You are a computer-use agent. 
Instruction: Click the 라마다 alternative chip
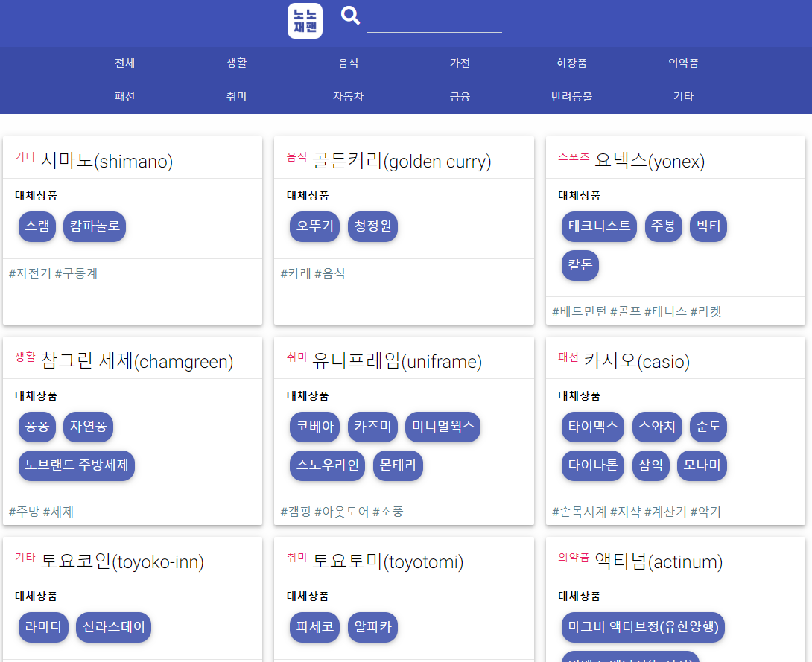click(x=43, y=627)
